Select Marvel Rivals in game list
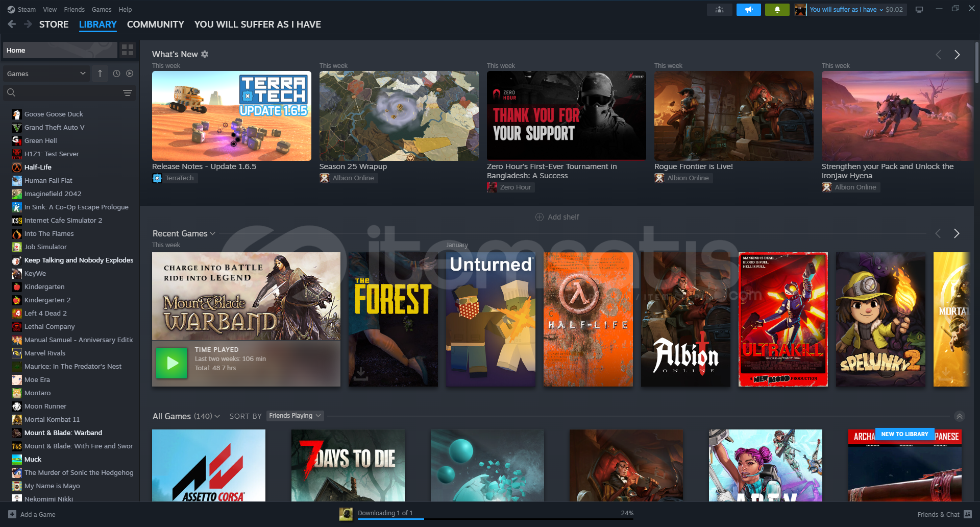980x527 pixels. [45, 353]
